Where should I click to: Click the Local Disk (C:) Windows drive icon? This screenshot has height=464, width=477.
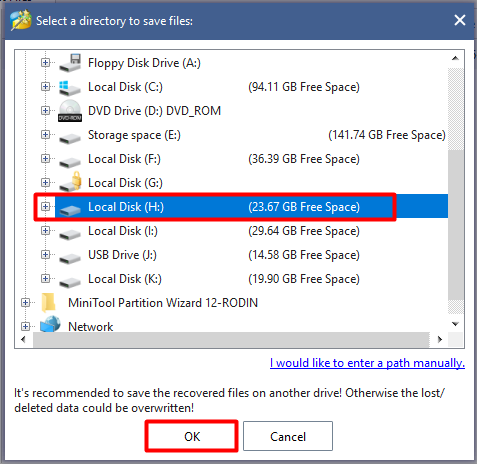(70, 87)
